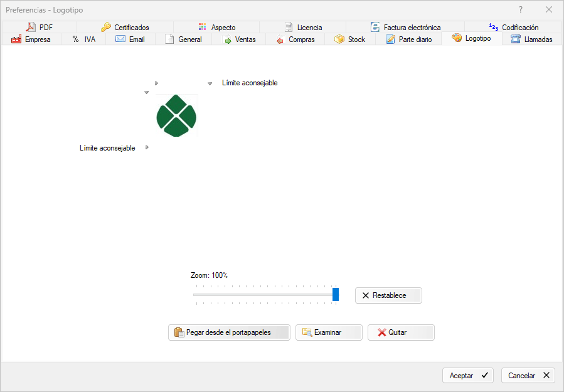Click the Factura electrónica tab icon
The height and width of the screenshot is (392, 564).
[x=375, y=27]
